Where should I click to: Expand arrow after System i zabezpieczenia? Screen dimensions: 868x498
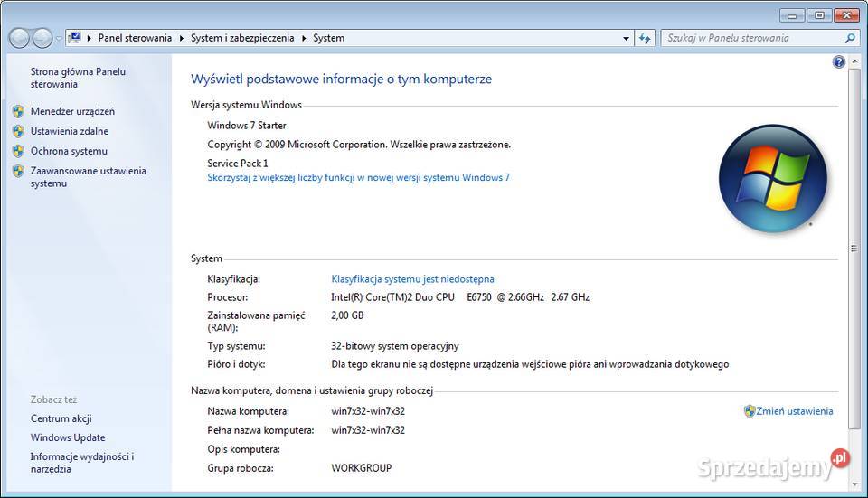pos(304,38)
